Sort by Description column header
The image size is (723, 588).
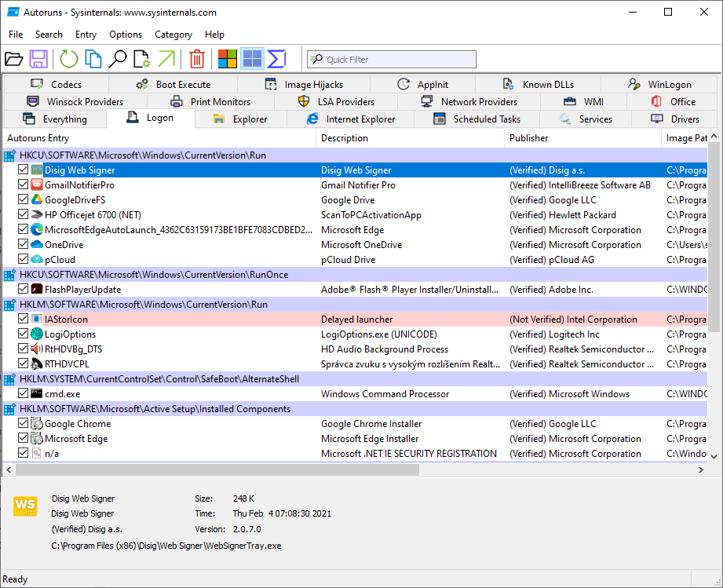(411, 138)
